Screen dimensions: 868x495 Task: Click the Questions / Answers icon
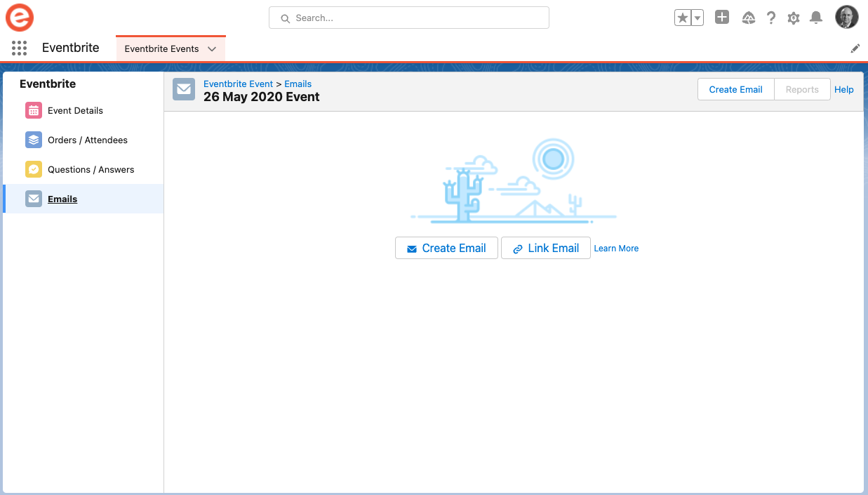[x=34, y=169]
